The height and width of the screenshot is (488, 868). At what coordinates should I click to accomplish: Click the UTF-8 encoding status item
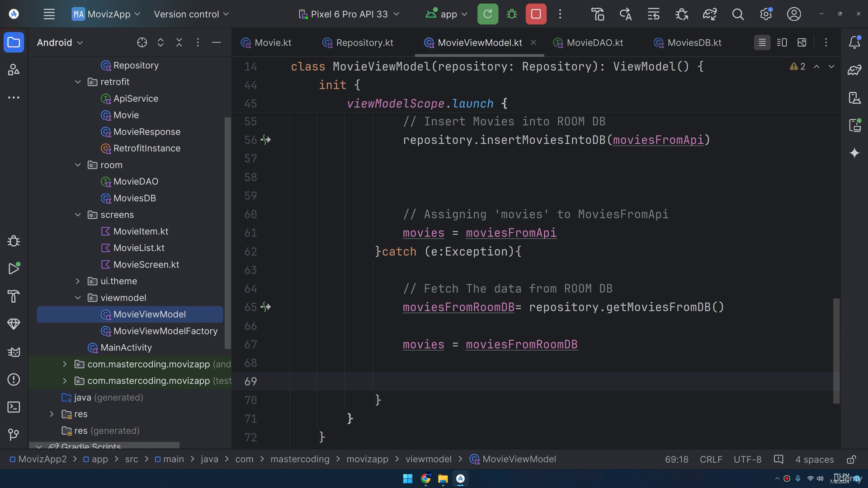click(747, 460)
